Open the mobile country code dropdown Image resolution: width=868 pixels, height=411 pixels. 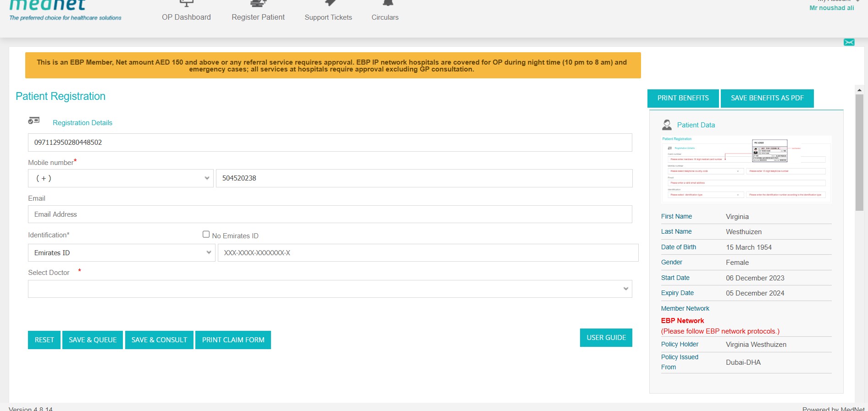click(121, 178)
